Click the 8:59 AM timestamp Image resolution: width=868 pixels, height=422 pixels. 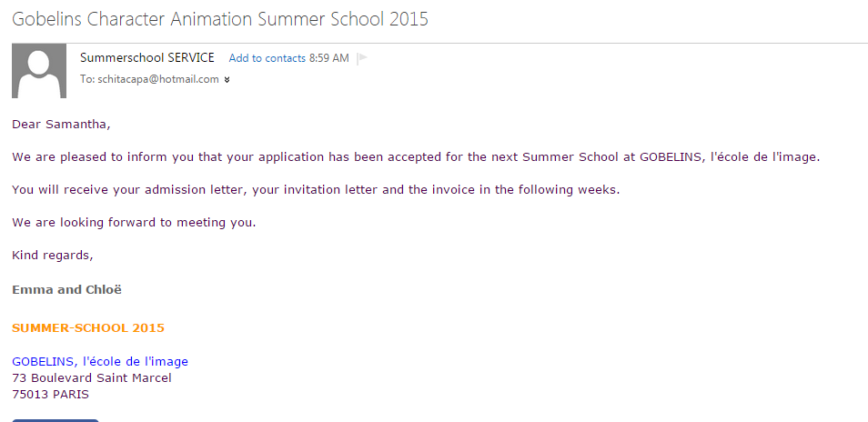click(328, 58)
